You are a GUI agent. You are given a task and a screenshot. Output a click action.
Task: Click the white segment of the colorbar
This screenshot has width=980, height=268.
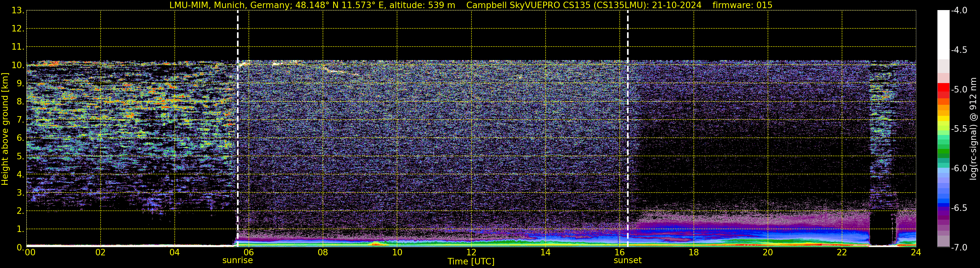pyautogui.click(x=943, y=34)
